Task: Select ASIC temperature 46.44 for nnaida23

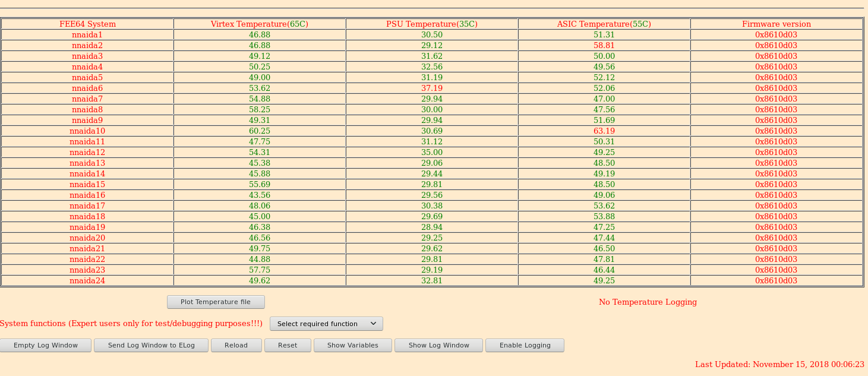Action: [604, 270]
